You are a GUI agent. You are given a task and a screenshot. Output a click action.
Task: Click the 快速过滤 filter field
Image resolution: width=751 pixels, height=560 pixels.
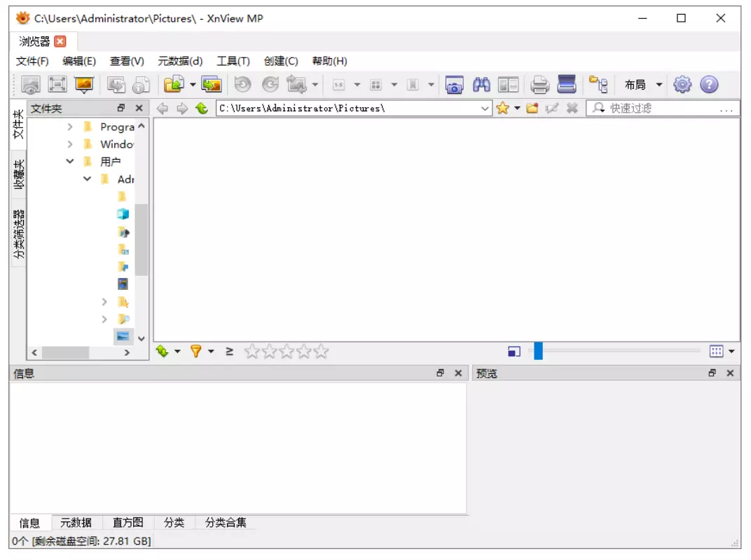[662, 108]
